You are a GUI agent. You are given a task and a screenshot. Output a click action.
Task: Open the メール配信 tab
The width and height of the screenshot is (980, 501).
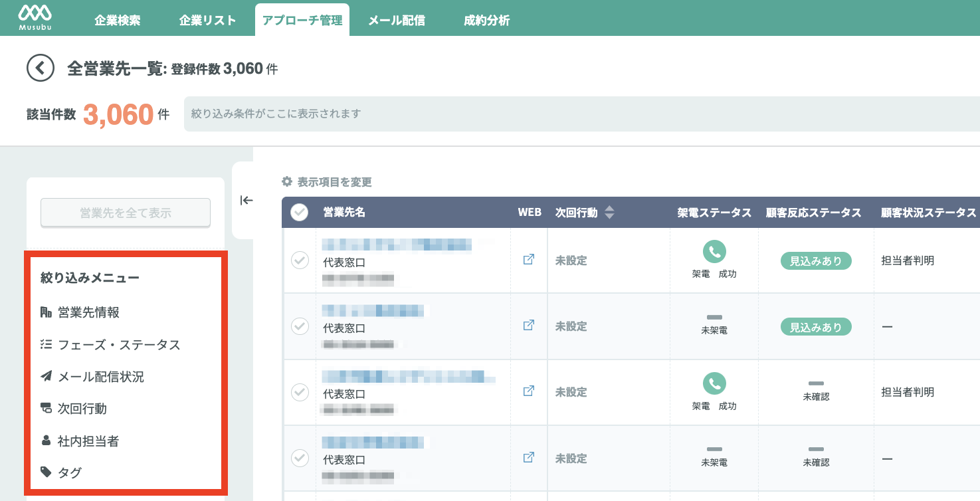click(x=397, y=21)
